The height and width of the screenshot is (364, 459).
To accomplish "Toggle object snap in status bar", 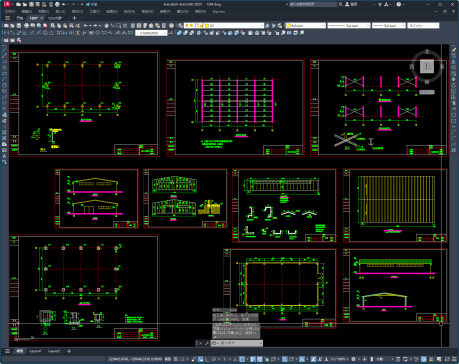I will click(242, 359).
